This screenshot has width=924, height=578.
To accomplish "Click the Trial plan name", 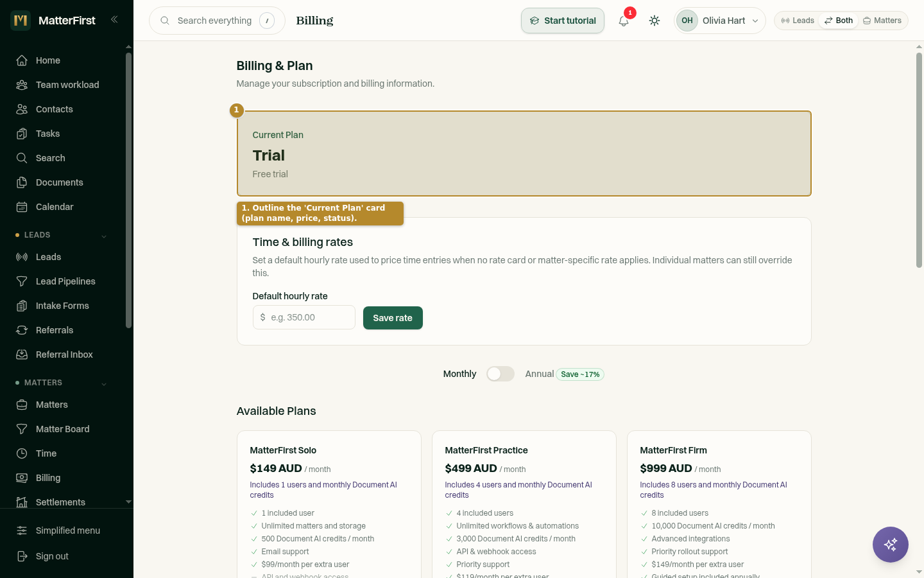I will (x=269, y=155).
